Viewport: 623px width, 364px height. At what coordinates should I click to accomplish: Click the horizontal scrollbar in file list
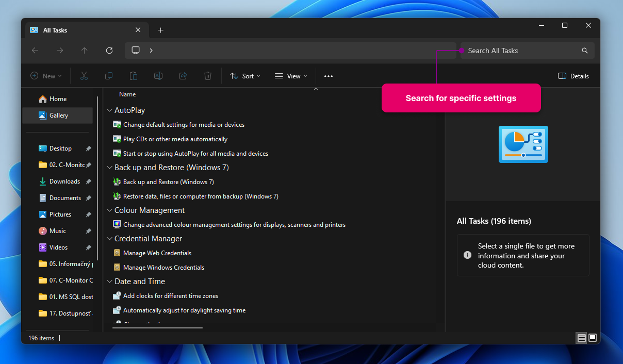click(x=157, y=327)
